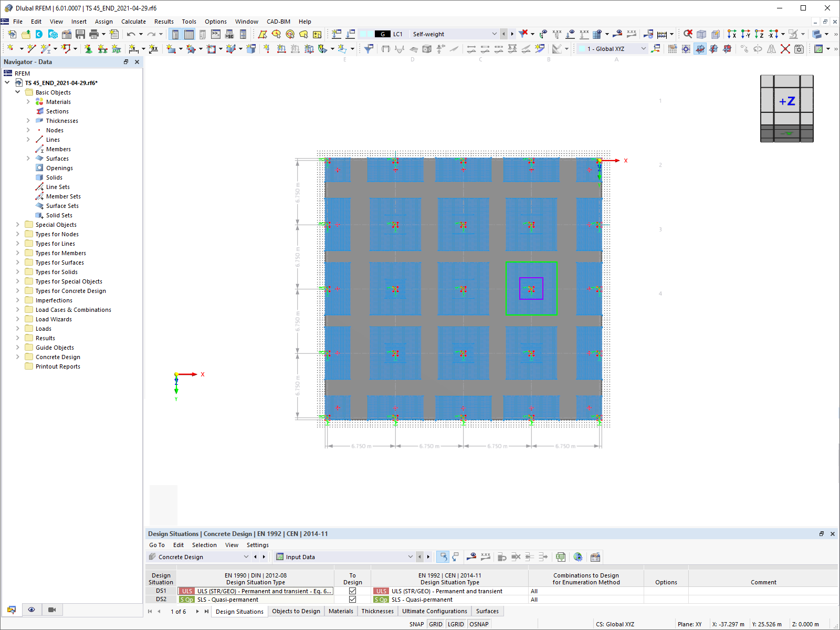Toggle the Tables panel button

click(188, 34)
